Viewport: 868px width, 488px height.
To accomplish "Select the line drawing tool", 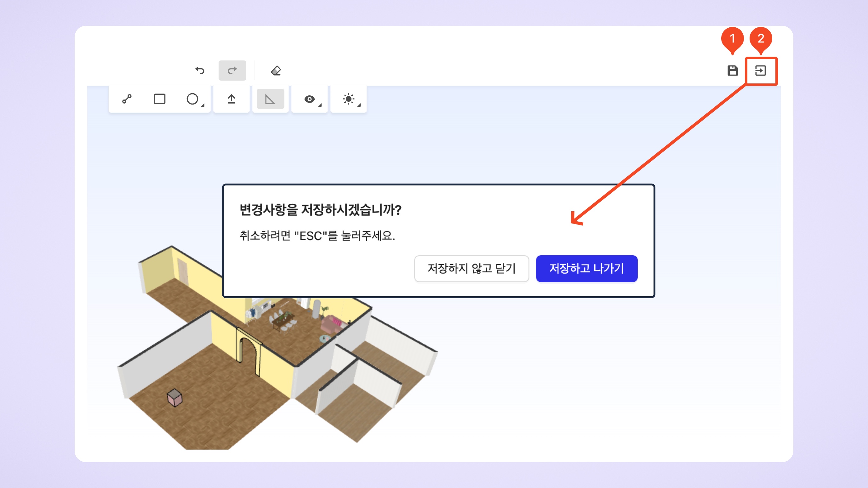I will (127, 99).
